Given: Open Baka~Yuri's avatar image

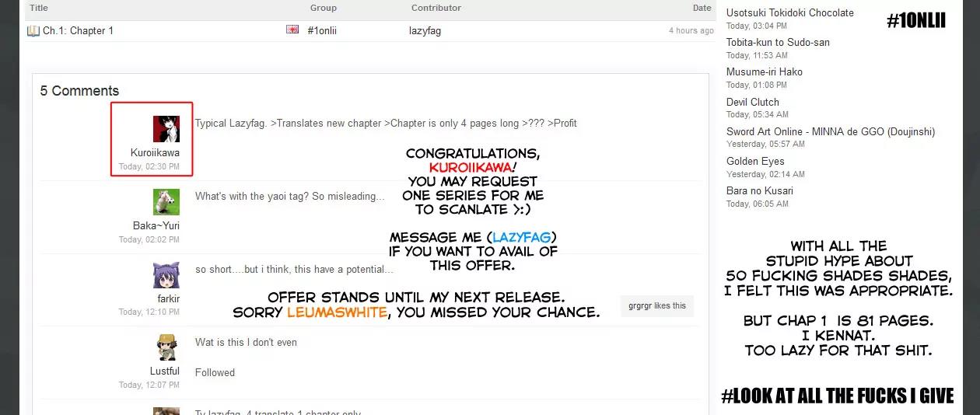Looking at the screenshot, I should click(166, 202).
